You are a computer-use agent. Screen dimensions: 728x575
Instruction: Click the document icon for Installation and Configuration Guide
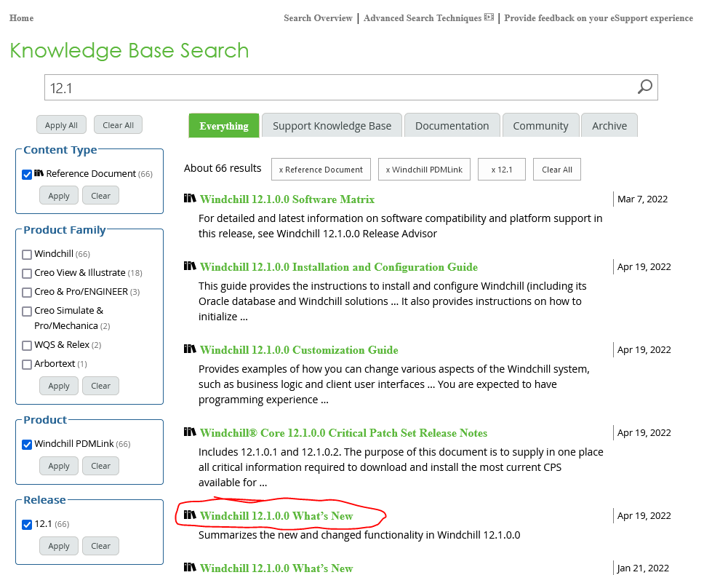(x=190, y=266)
